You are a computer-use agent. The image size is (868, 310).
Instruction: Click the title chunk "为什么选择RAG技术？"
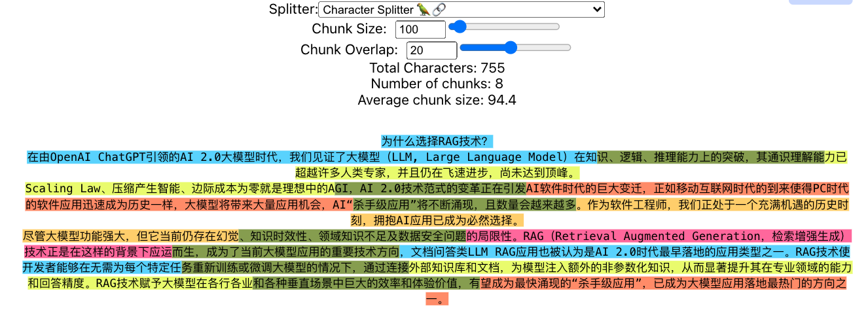(437, 141)
